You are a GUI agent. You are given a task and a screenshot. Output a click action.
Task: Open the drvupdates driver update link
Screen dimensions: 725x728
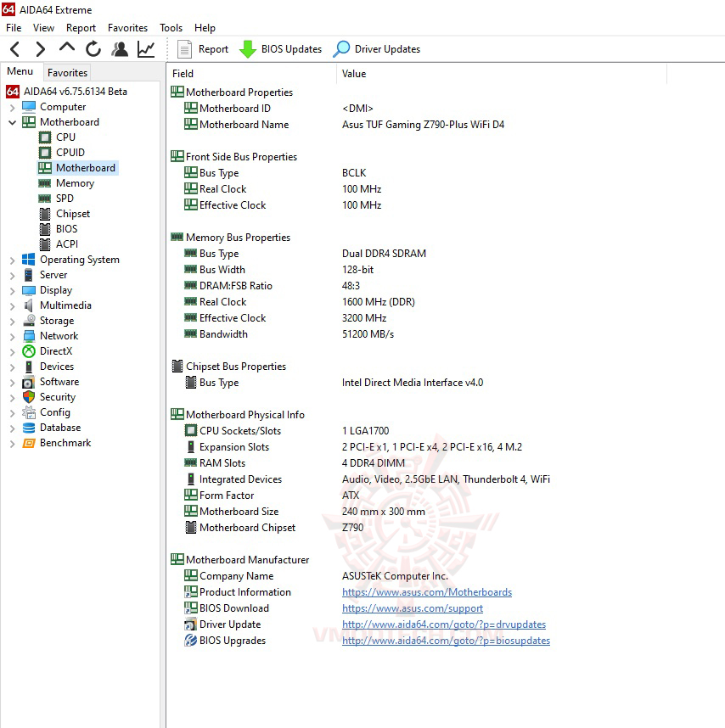[444, 624]
